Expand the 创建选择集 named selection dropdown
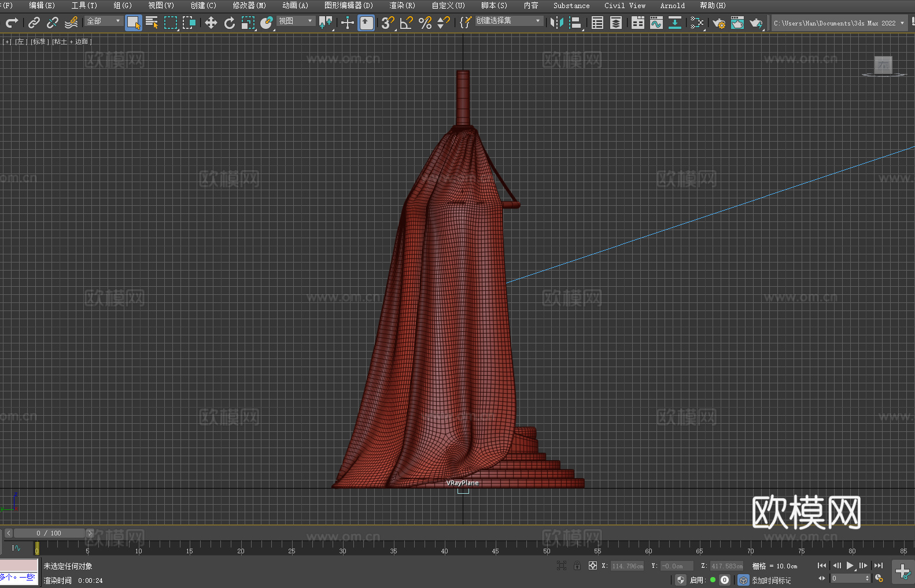Screen dimensions: 915x588 [508, 21]
